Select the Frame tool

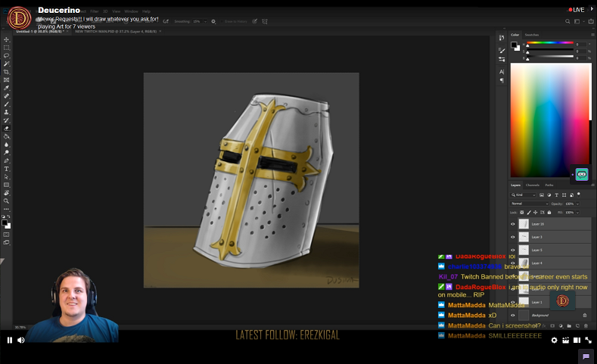click(x=7, y=80)
